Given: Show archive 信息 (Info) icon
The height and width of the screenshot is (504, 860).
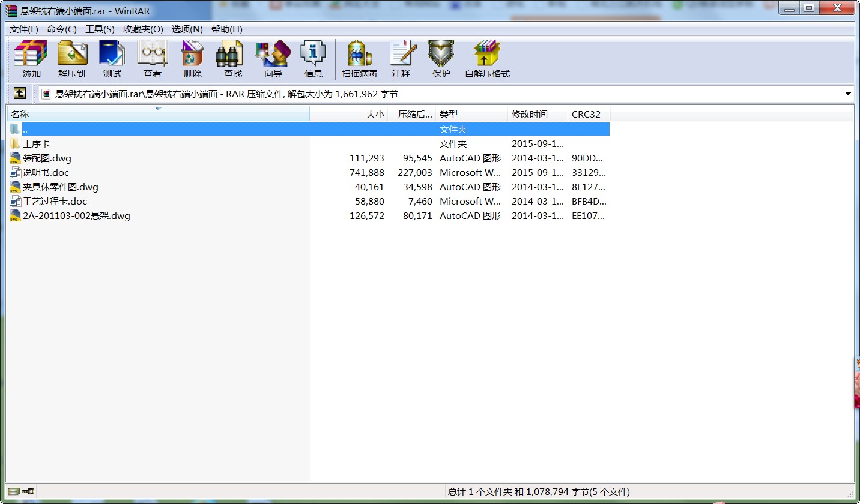Looking at the screenshot, I should tap(313, 59).
